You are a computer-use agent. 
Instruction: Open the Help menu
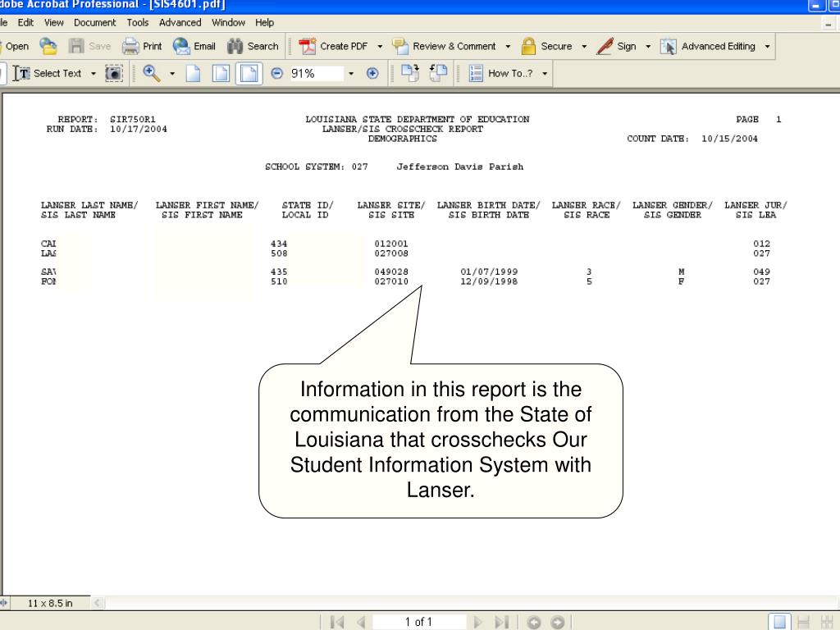click(x=265, y=22)
